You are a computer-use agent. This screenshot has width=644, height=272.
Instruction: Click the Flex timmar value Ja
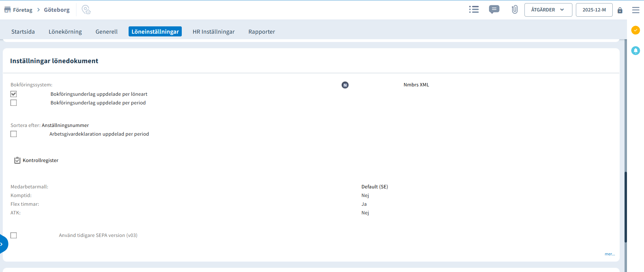tap(364, 204)
